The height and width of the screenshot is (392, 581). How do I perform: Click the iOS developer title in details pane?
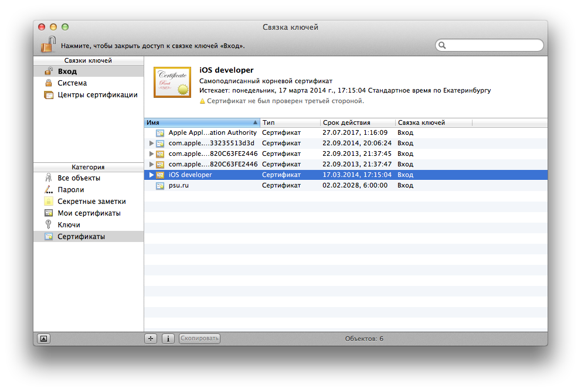point(226,70)
